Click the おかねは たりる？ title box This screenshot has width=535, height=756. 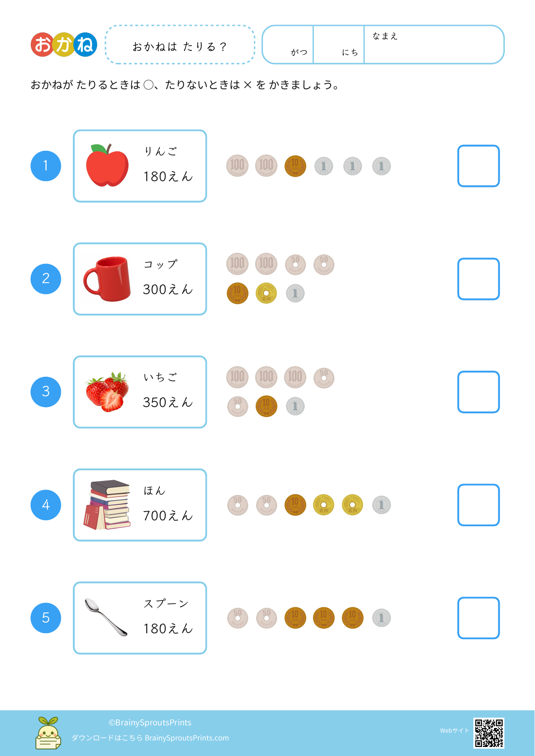point(180,45)
